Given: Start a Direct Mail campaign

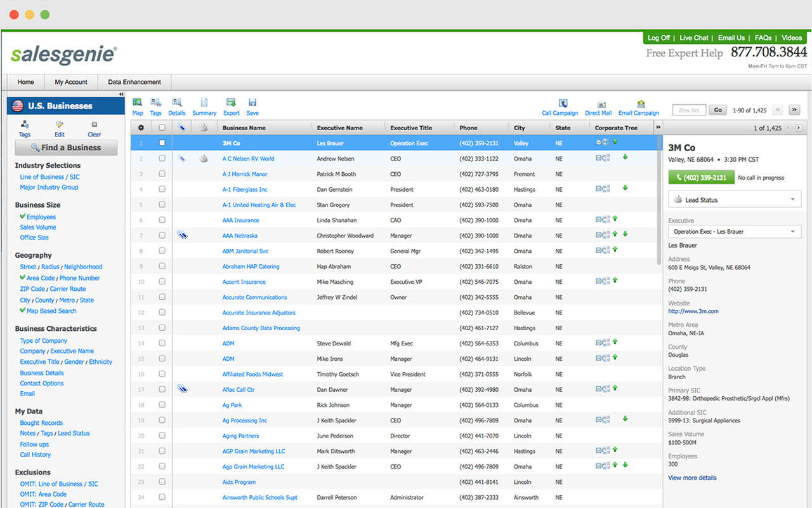Looking at the screenshot, I should [601, 104].
